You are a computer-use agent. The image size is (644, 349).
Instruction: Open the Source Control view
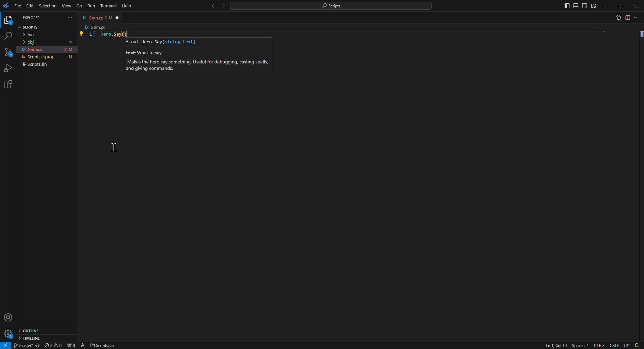pyautogui.click(x=8, y=52)
